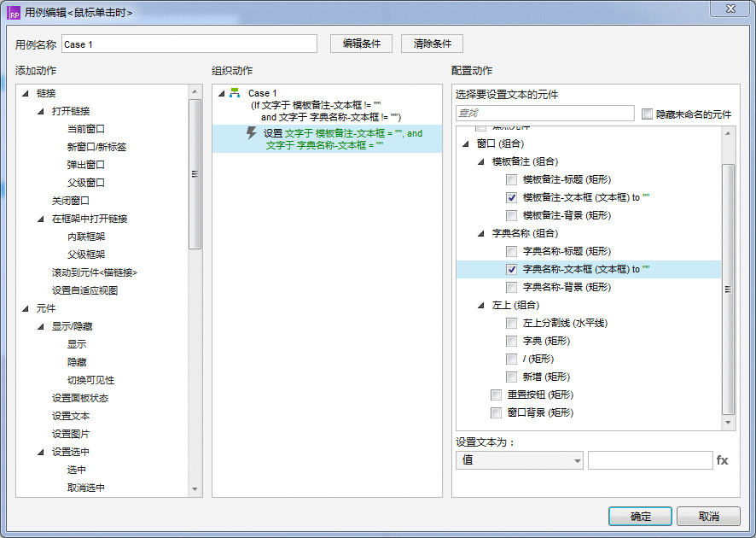This screenshot has height=538, width=756.
Task: Select 当前窗口 action
Action: (x=86, y=129)
